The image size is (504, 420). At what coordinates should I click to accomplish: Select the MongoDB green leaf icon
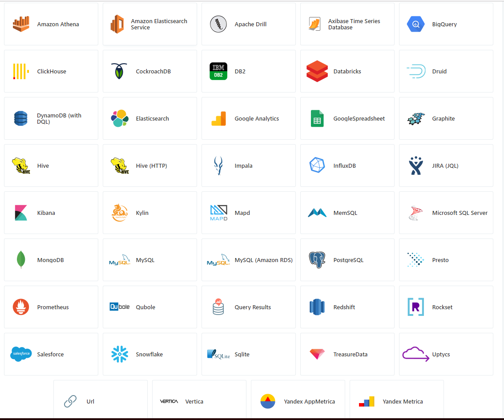(21, 259)
